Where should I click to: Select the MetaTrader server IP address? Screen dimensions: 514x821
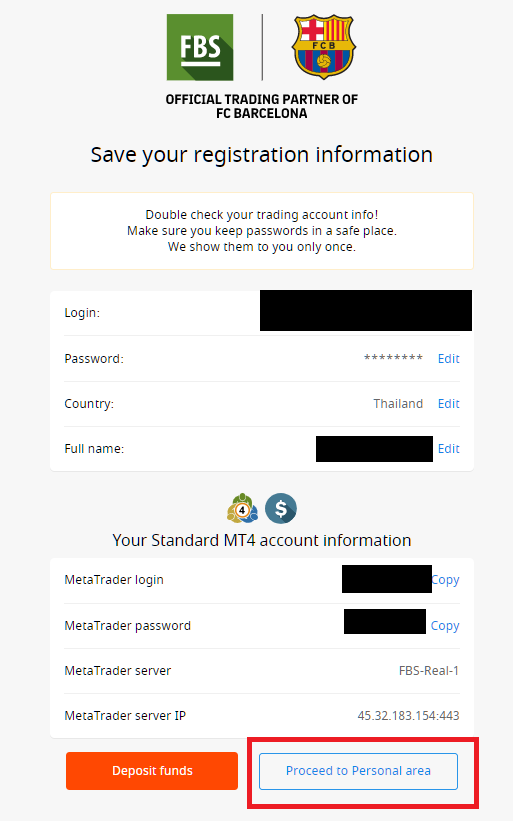(408, 716)
